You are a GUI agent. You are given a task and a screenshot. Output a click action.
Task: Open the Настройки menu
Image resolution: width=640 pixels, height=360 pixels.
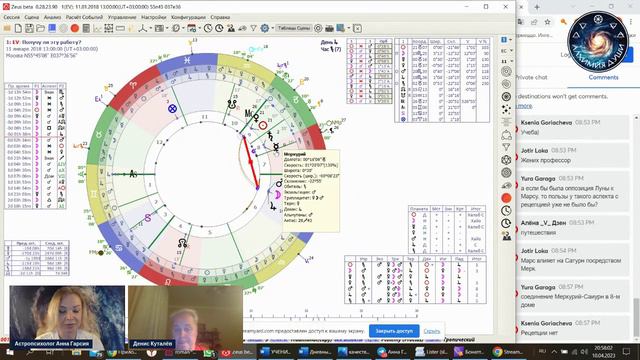(154, 17)
